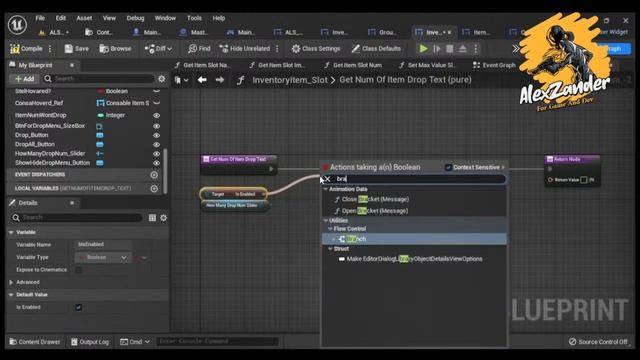The height and width of the screenshot is (360, 640).
Task: Navigate back in graph history
Action: coord(202,80)
